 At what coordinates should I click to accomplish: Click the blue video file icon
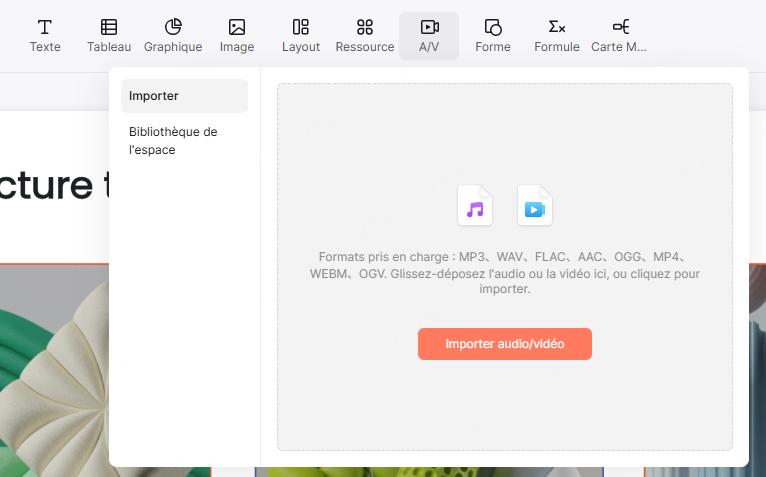point(535,206)
